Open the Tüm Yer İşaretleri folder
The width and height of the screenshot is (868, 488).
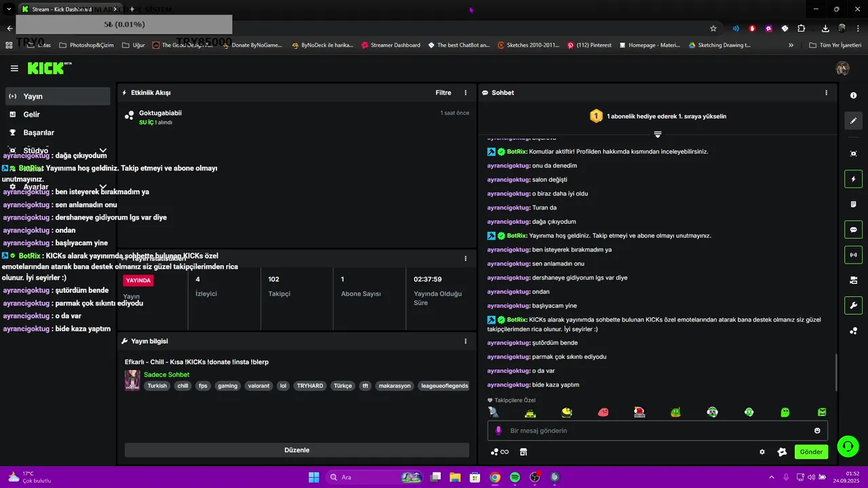point(835,45)
